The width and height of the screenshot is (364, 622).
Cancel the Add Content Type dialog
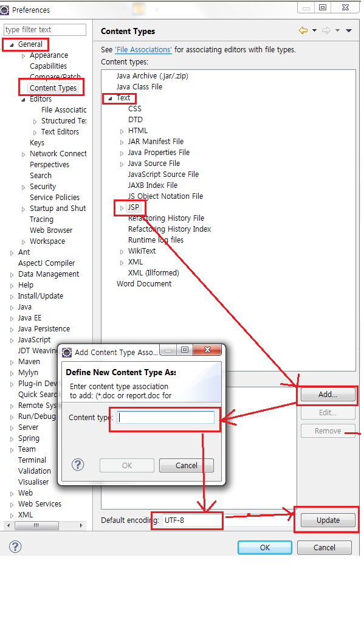point(187,466)
